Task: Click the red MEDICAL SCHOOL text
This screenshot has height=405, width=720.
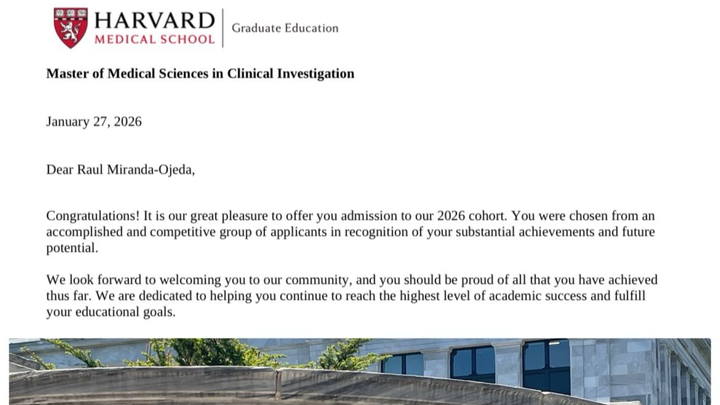Action: [x=154, y=39]
